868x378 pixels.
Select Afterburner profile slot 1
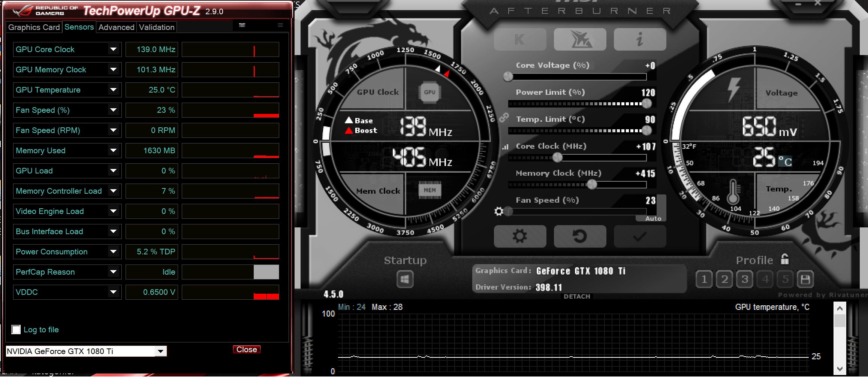coord(704,279)
